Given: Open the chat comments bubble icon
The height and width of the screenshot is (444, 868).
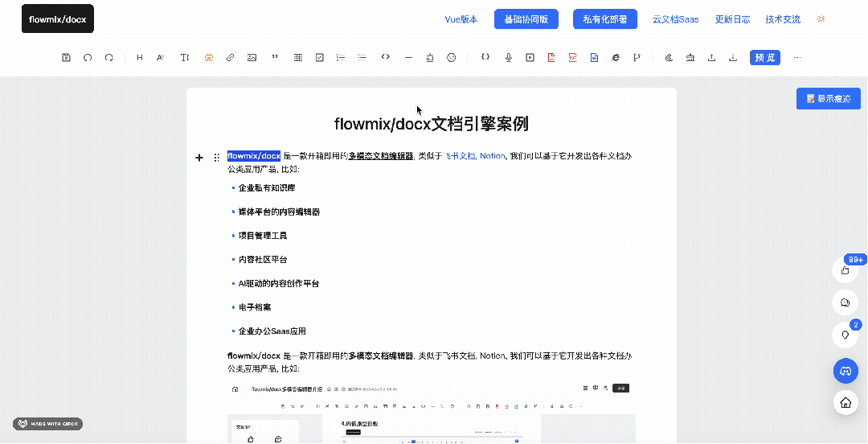Looking at the screenshot, I should pos(845,302).
